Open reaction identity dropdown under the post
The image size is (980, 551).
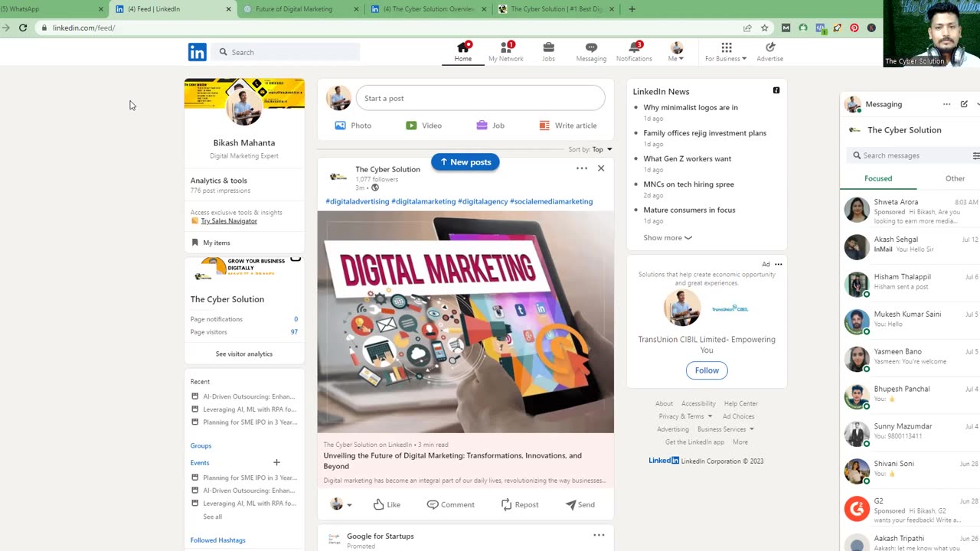[341, 504]
